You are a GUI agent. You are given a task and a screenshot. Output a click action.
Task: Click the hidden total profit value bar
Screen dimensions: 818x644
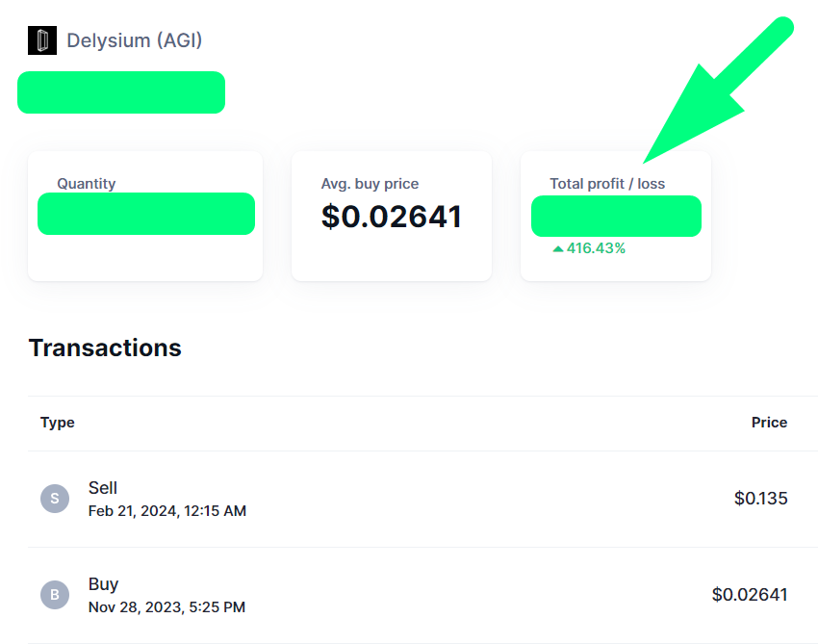[x=616, y=217]
